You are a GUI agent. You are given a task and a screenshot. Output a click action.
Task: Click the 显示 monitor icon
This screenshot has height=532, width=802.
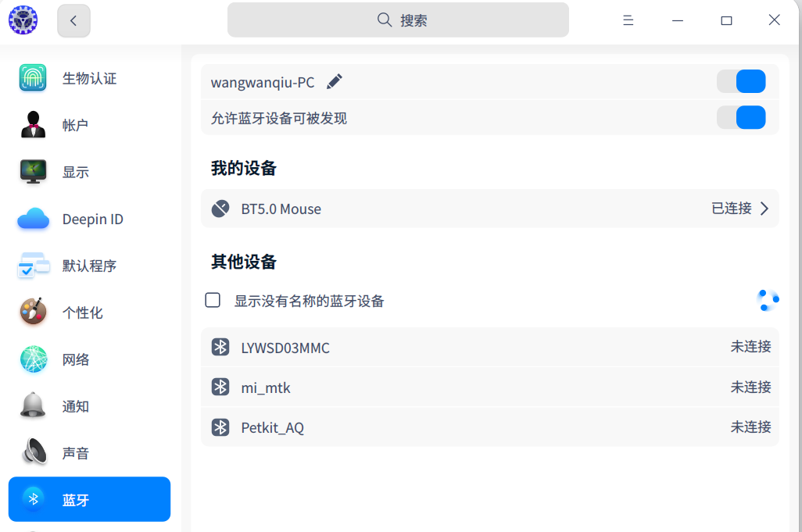point(33,172)
